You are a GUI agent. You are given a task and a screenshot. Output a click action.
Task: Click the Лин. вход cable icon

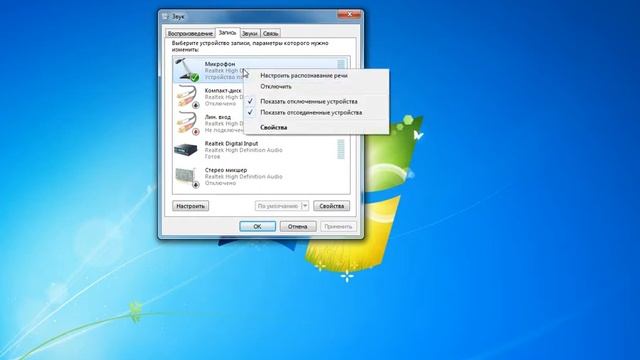(188, 123)
